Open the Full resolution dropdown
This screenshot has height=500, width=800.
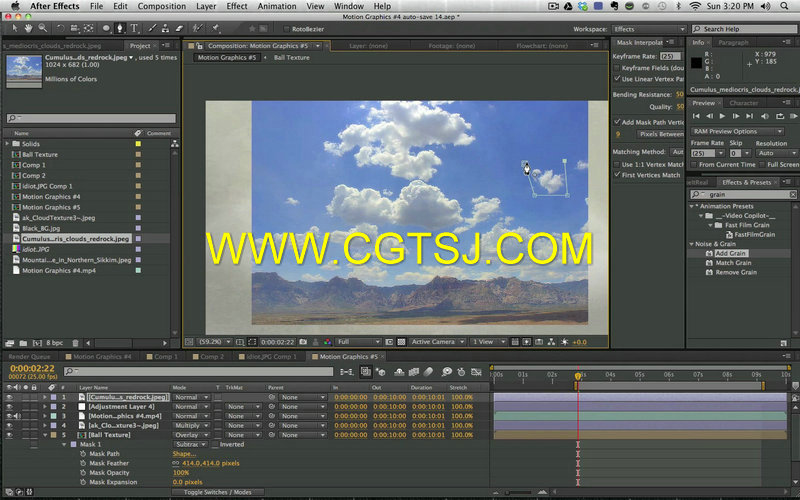pyautogui.click(x=359, y=342)
